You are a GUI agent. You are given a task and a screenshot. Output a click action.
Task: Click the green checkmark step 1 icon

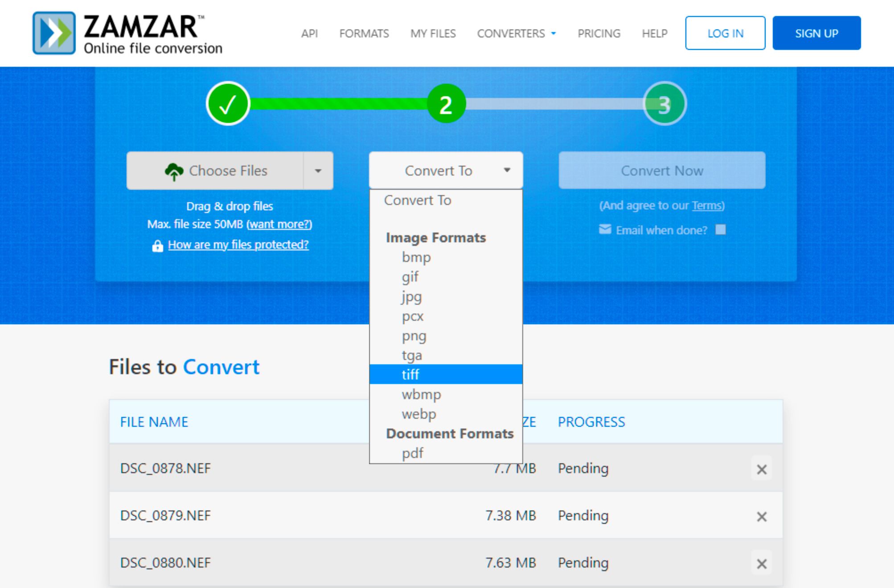click(227, 103)
